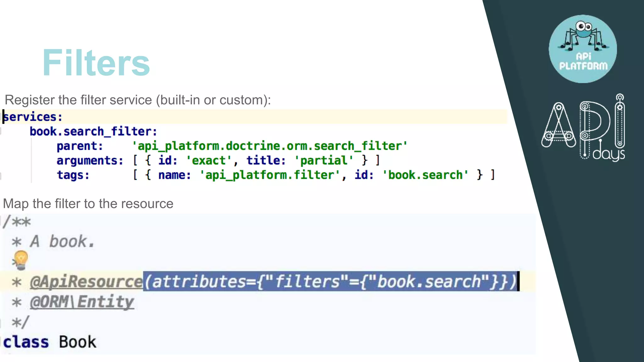Click the 'services:' YAML key
Image resolution: width=644 pixels, height=362 pixels.
(x=33, y=117)
